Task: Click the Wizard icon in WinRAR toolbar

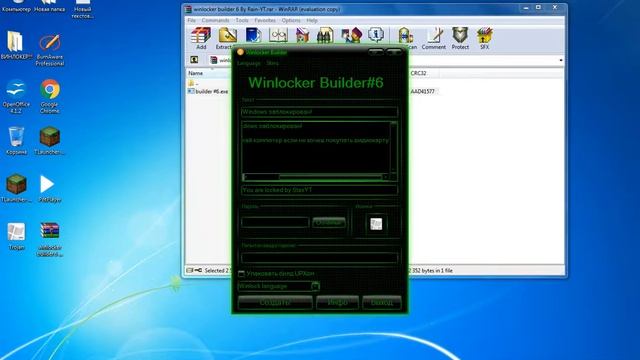Action: (351, 36)
